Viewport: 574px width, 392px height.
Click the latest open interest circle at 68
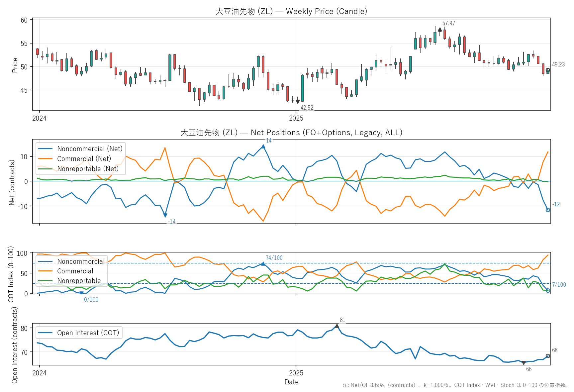point(548,356)
